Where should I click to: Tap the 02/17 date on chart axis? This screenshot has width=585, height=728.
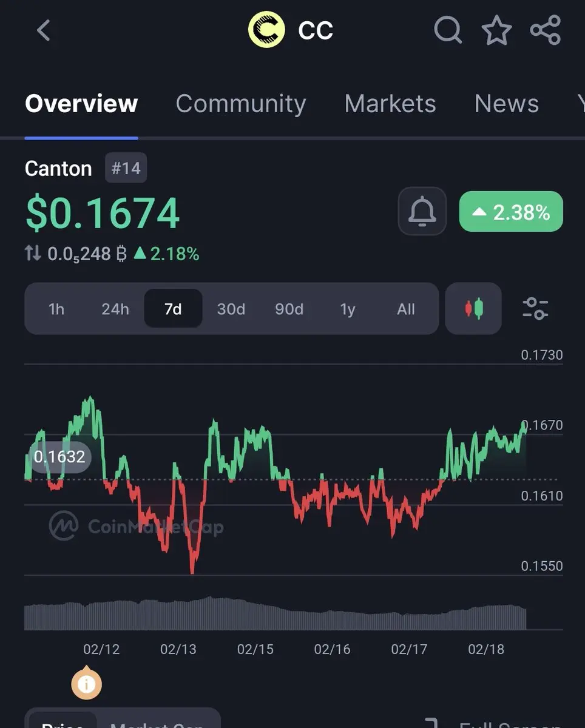(x=409, y=649)
